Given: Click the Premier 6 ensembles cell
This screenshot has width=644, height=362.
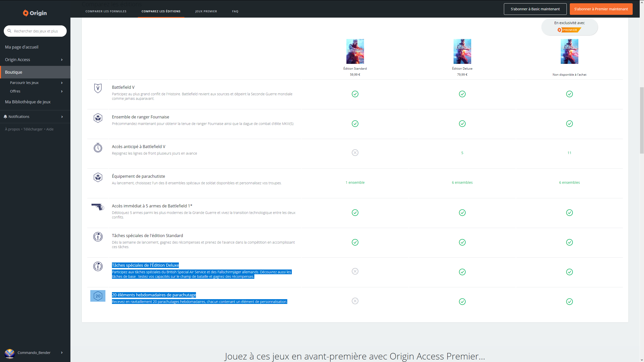Looking at the screenshot, I should (x=569, y=183).
